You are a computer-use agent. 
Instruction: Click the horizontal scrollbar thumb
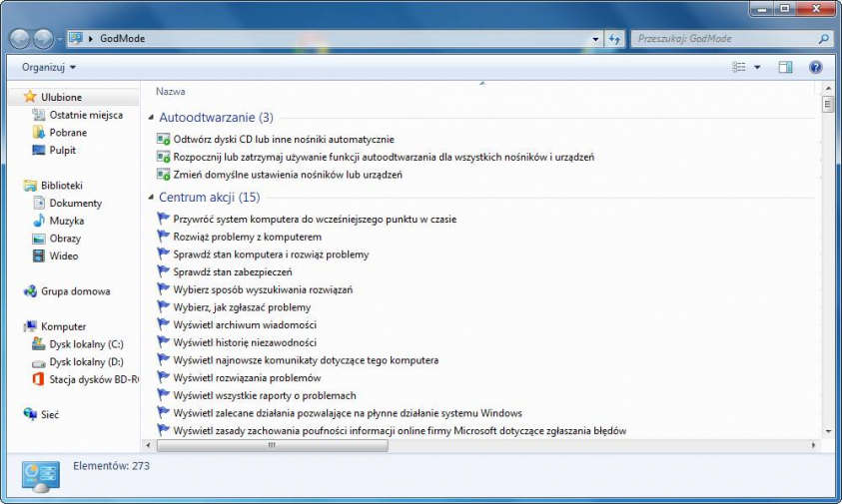tap(272, 446)
